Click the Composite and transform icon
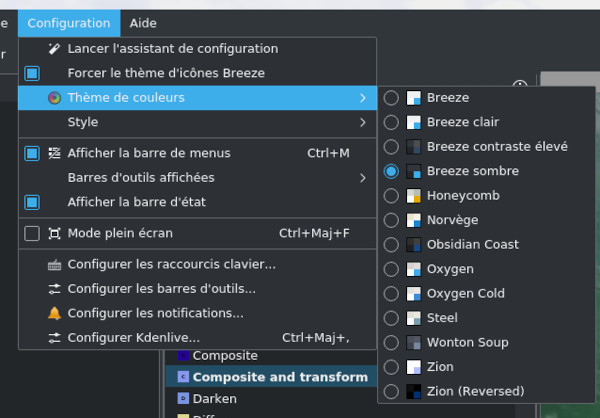Image resolution: width=600 pixels, height=418 pixels. coord(183,377)
